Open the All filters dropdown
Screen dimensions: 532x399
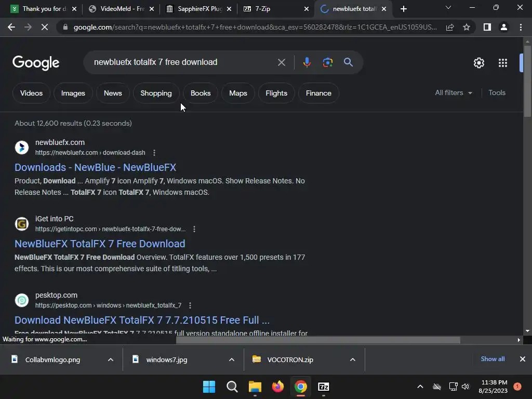(454, 92)
